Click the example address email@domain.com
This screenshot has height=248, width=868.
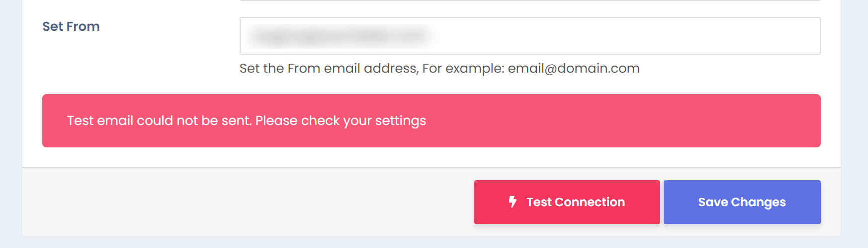point(573,68)
